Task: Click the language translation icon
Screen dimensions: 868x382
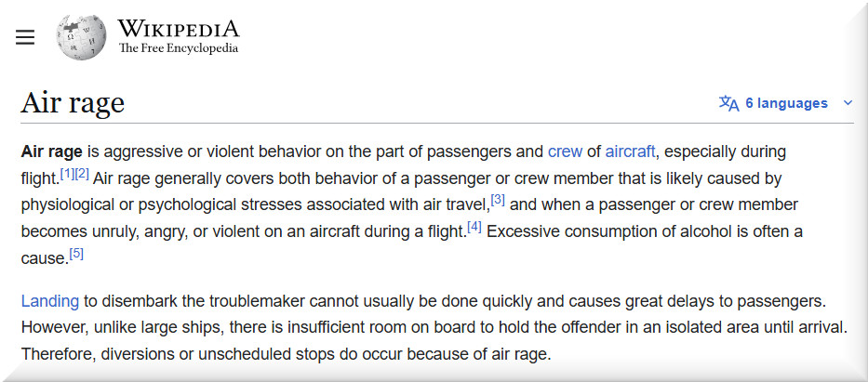Action: 728,103
